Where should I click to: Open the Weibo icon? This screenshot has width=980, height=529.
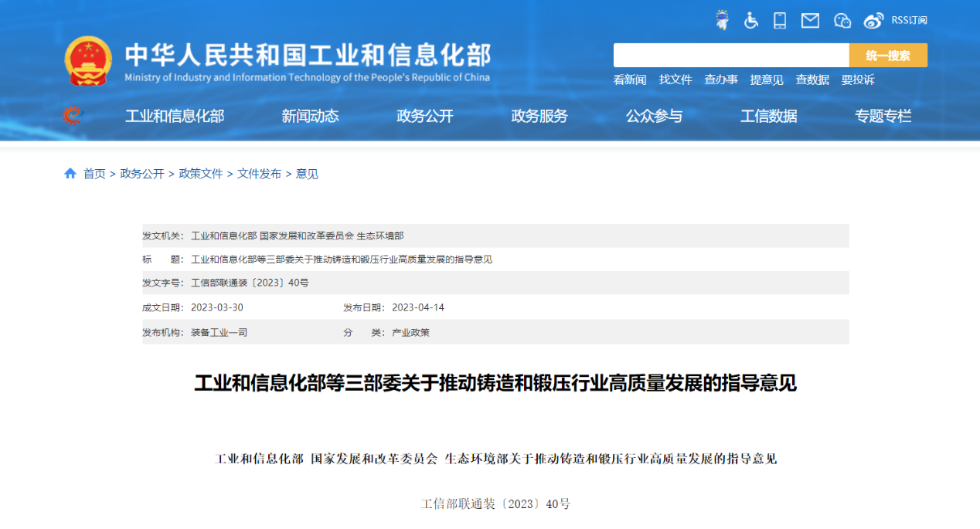pos(873,21)
